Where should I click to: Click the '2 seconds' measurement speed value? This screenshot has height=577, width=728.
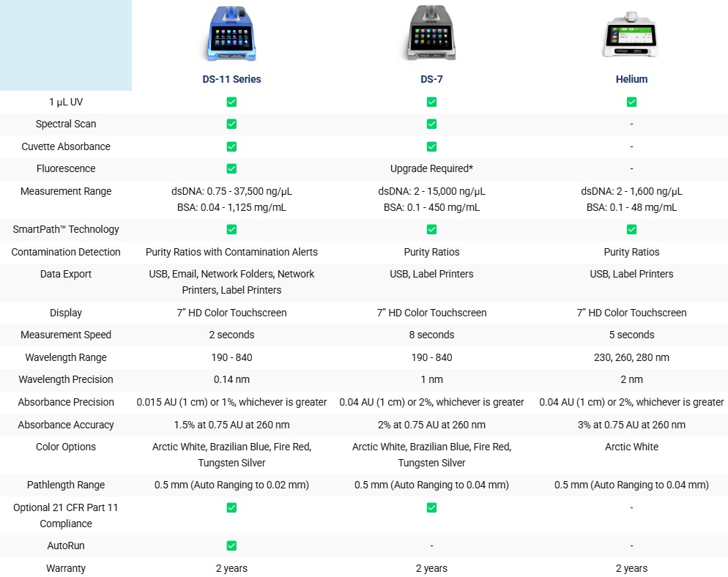point(231,335)
